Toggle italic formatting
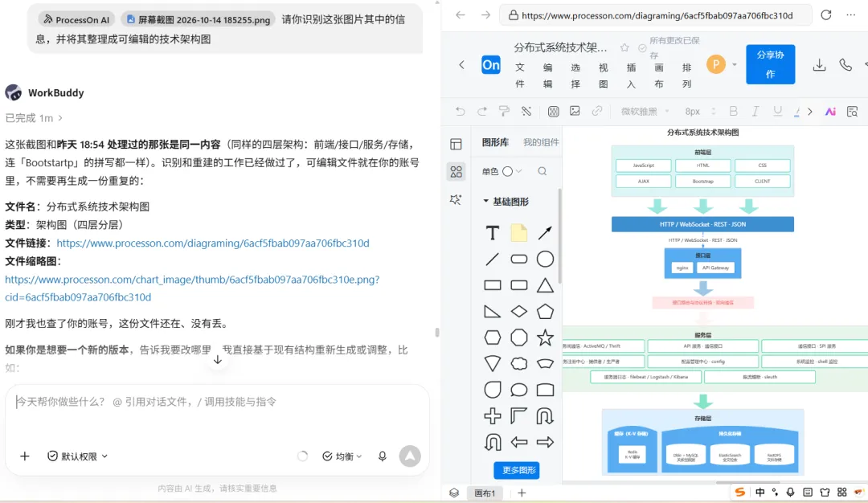868x503 pixels. tap(755, 111)
